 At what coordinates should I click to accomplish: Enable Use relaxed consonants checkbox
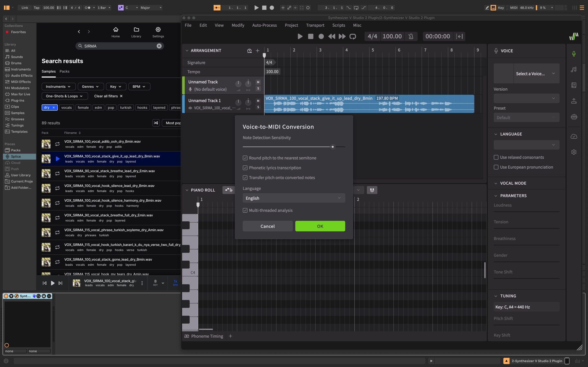496,157
